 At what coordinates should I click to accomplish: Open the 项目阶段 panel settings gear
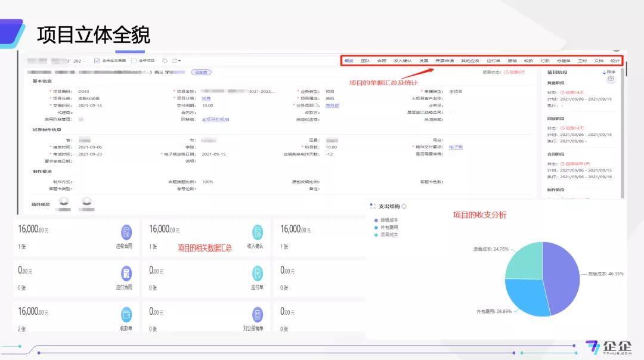coord(611,79)
